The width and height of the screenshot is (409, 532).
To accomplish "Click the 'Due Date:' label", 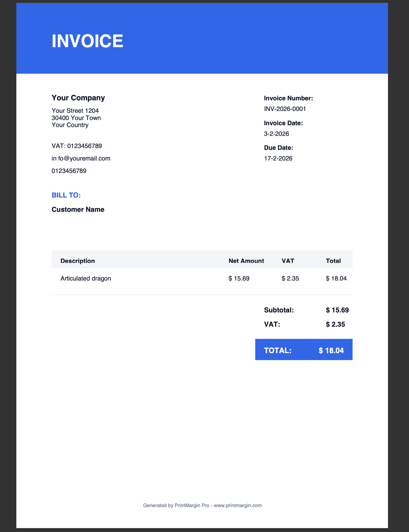I will (x=278, y=148).
